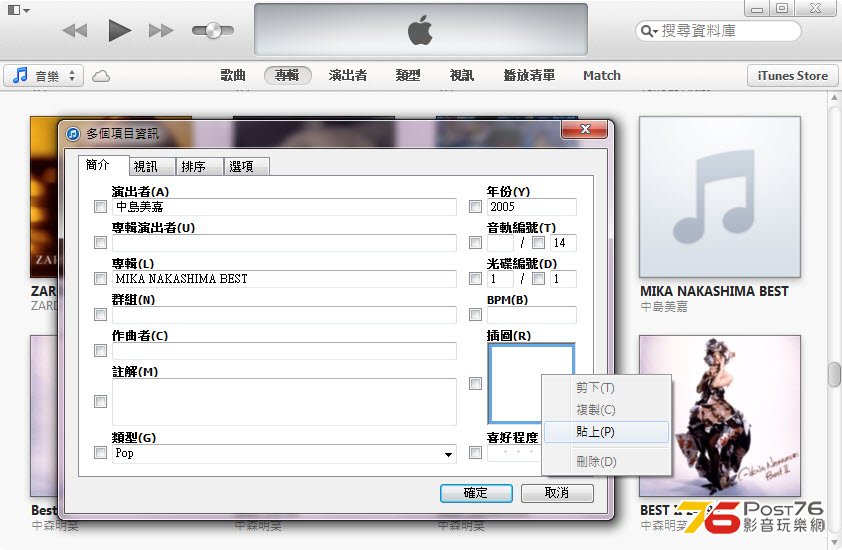This screenshot has height=550, width=842.
Task: Click the 年份 field showing 2005
Action: pyautogui.click(x=532, y=207)
